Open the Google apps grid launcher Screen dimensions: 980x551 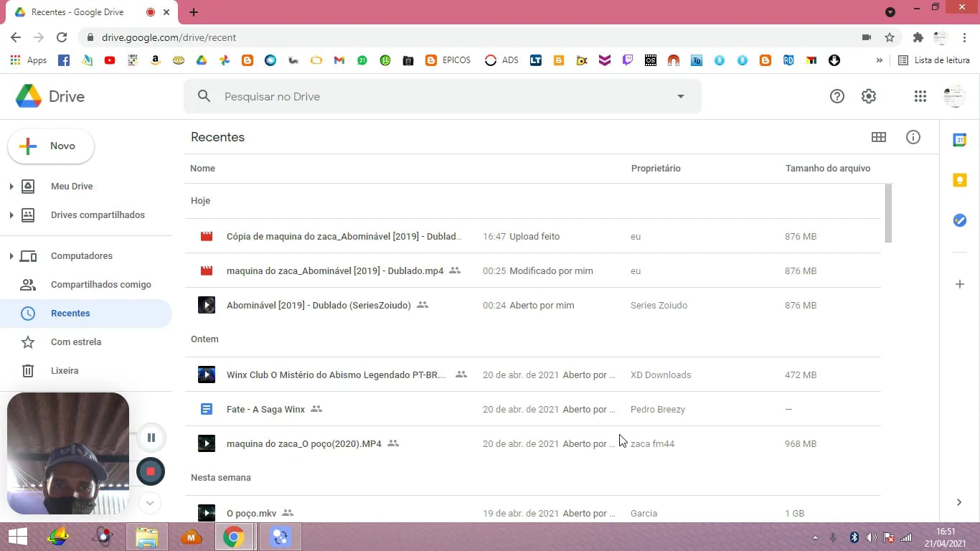[920, 96]
